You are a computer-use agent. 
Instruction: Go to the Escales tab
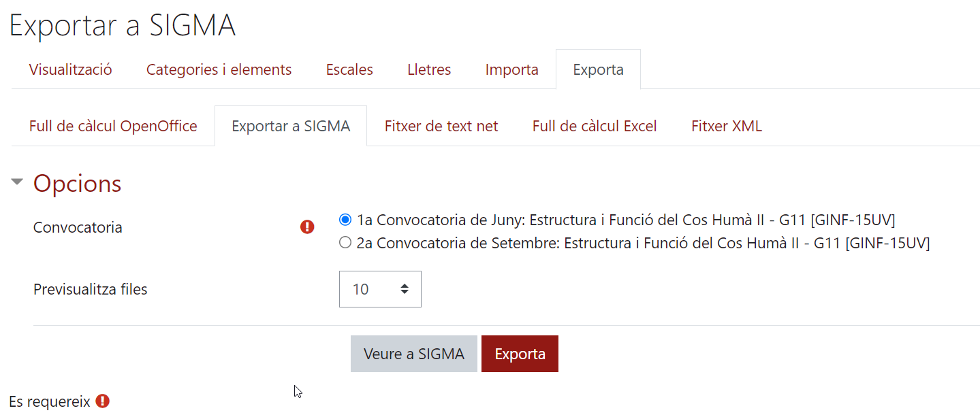(349, 69)
